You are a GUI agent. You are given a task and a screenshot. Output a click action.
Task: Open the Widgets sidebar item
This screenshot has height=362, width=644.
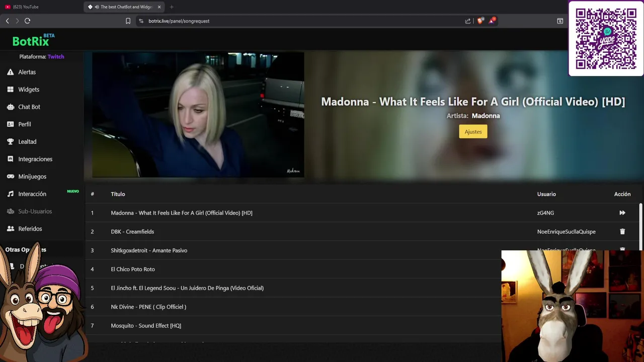(x=29, y=89)
